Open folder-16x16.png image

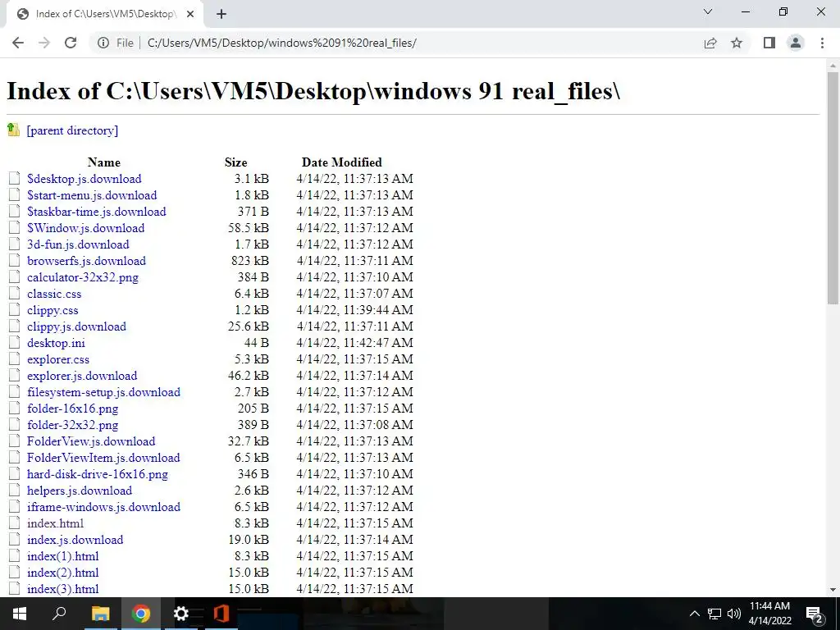(x=72, y=409)
